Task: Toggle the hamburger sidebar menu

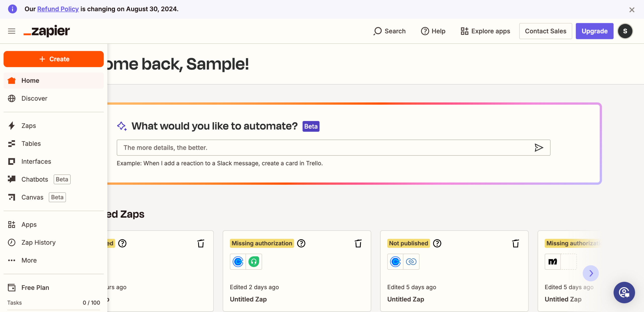Action: (x=12, y=31)
